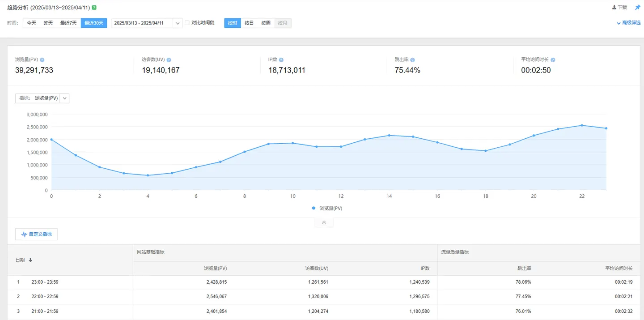Image resolution: width=644 pixels, height=320 pixels.
Task: Click the 访客数(UV) column header
Action: coord(317,268)
